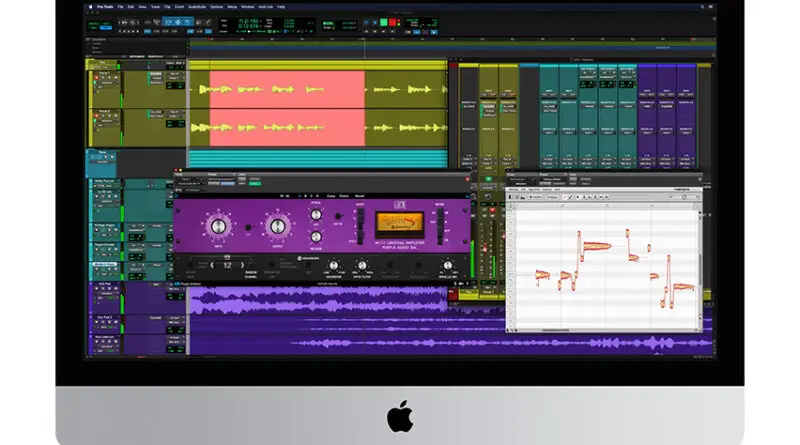The image size is (800, 445).
Task: Open the Setup menu
Action: click(x=232, y=7)
